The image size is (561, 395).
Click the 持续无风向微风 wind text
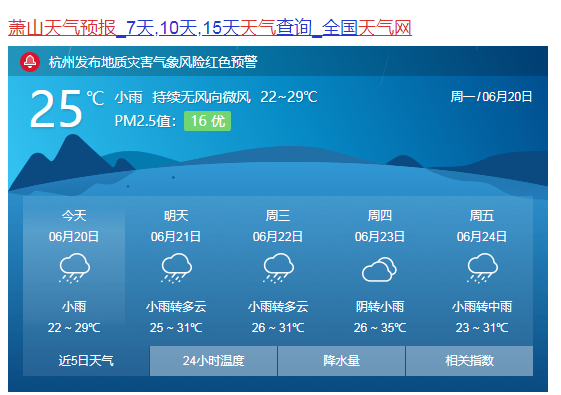click(x=201, y=97)
